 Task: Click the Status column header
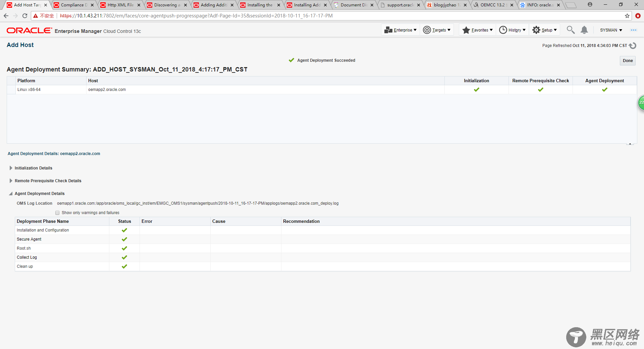click(124, 221)
